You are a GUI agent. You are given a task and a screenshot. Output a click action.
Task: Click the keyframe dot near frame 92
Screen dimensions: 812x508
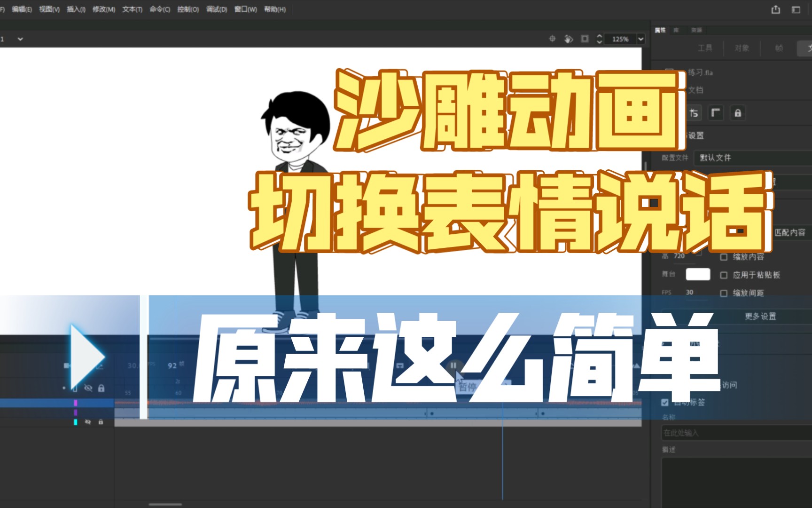click(x=432, y=413)
